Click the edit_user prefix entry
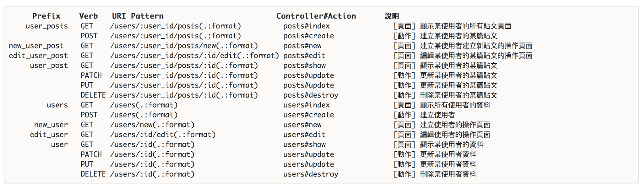 pyautogui.click(x=49, y=135)
